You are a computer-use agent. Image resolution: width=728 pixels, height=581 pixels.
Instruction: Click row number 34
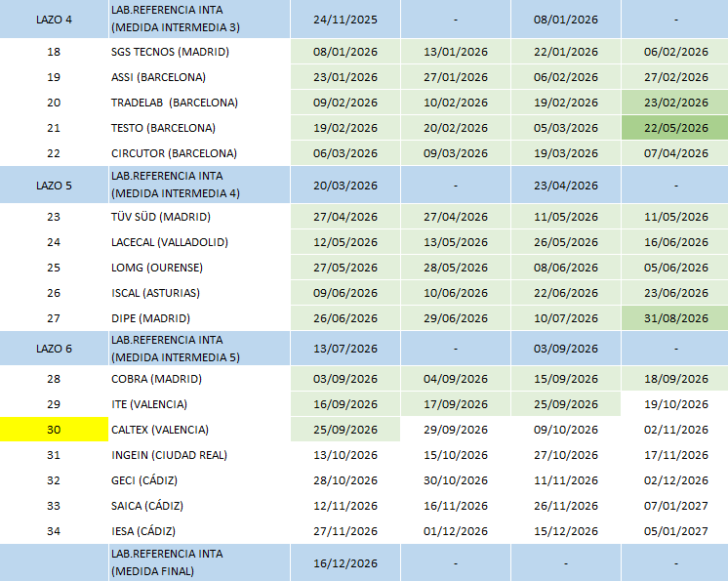click(x=54, y=531)
